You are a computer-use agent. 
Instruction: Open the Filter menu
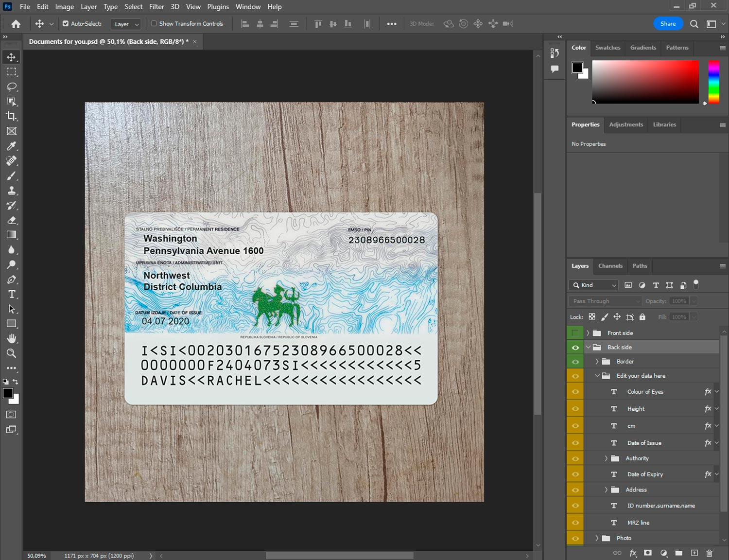pos(156,7)
